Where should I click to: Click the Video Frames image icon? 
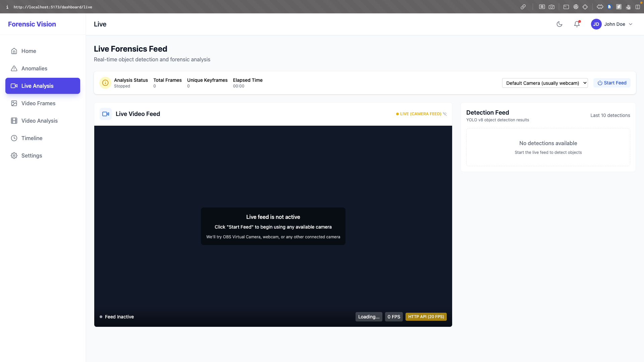click(14, 103)
